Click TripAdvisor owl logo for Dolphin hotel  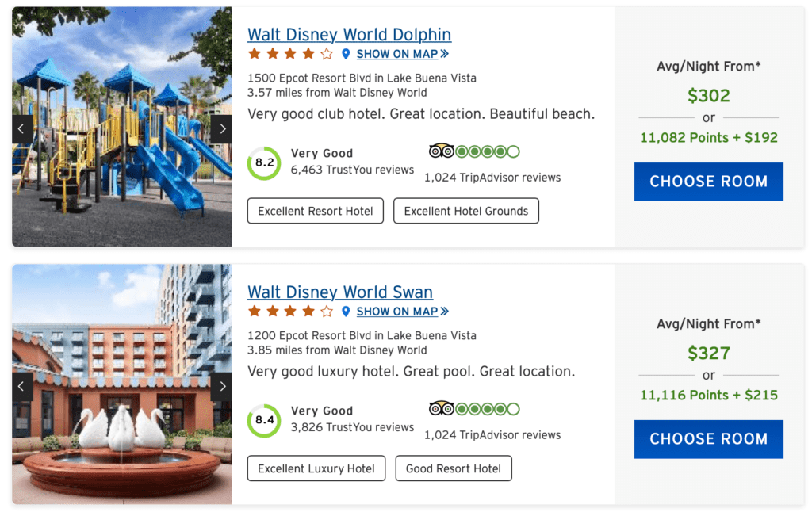[441, 151]
